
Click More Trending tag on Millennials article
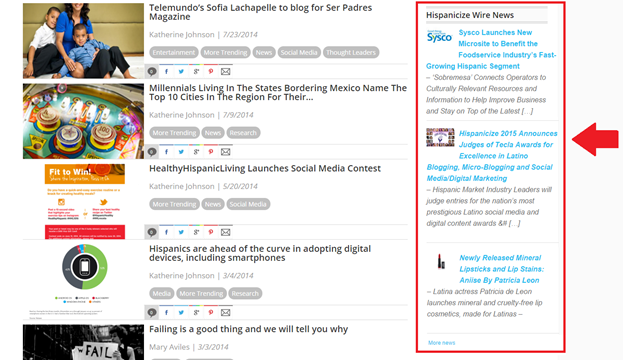(x=174, y=133)
